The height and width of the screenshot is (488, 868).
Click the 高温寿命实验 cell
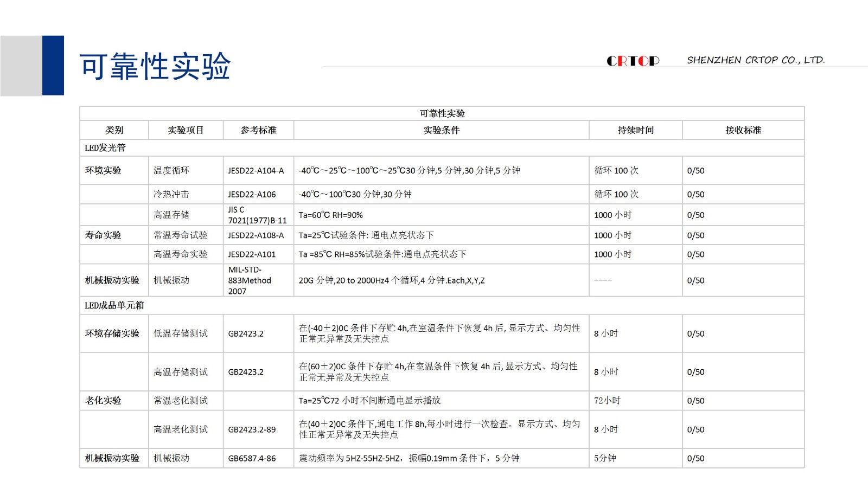point(186,254)
